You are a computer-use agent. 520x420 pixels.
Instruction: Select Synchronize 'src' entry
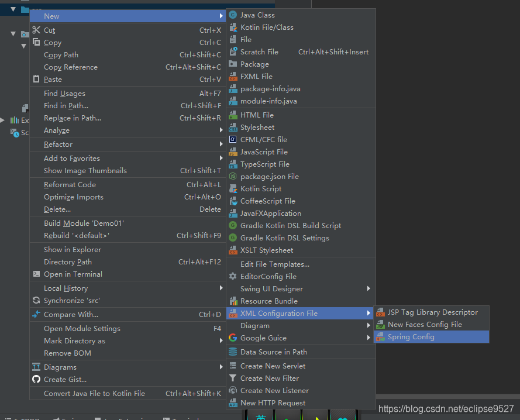click(128, 300)
